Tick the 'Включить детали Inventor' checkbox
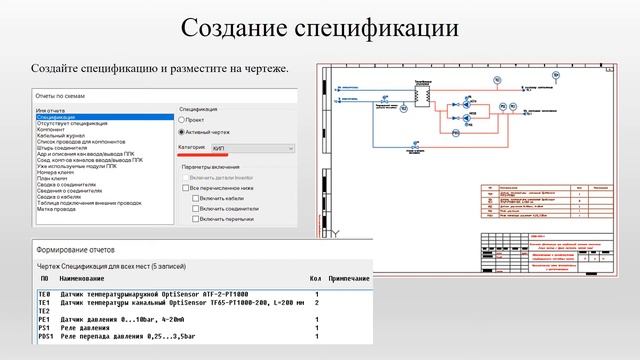 [x=186, y=178]
